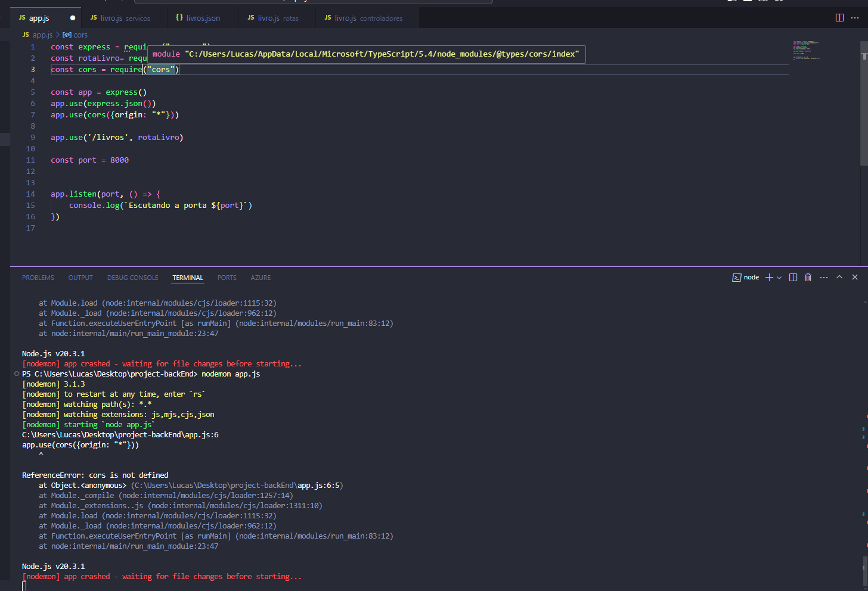This screenshot has width=868, height=591.
Task: Click 'nodemon app.js' command in terminal
Action: point(231,374)
